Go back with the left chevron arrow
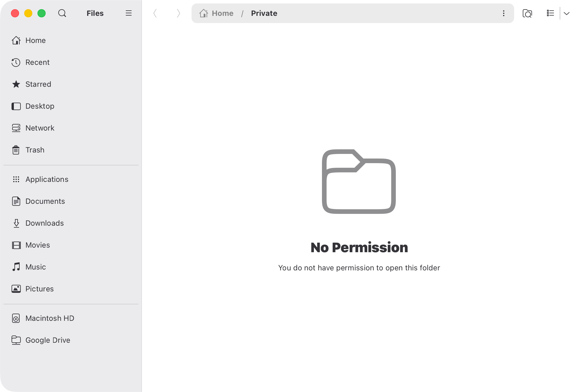The image size is (577, 392). click(x=155, y=13)
